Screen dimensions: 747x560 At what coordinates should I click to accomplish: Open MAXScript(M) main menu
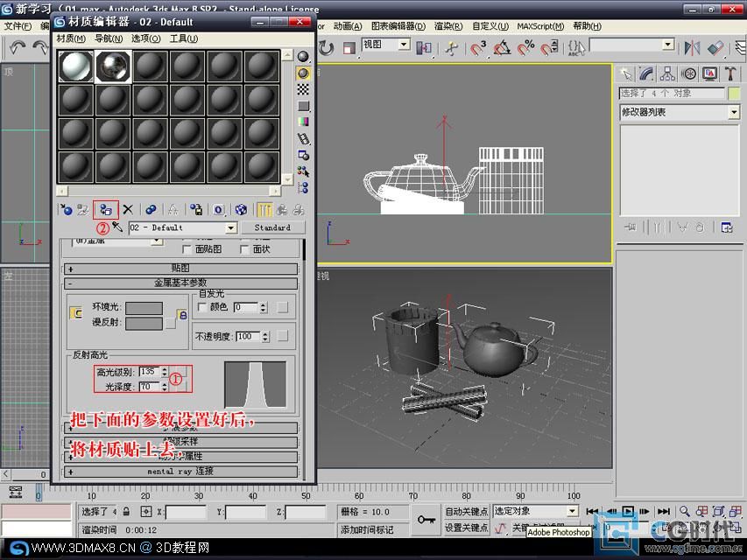(540, 26)
